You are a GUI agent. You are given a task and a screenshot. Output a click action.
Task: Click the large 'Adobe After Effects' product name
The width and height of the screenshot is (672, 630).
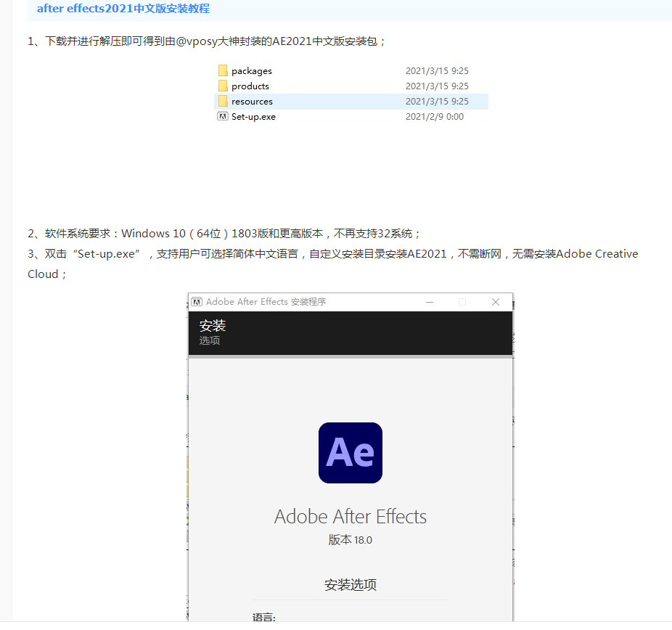pos(350,517)
